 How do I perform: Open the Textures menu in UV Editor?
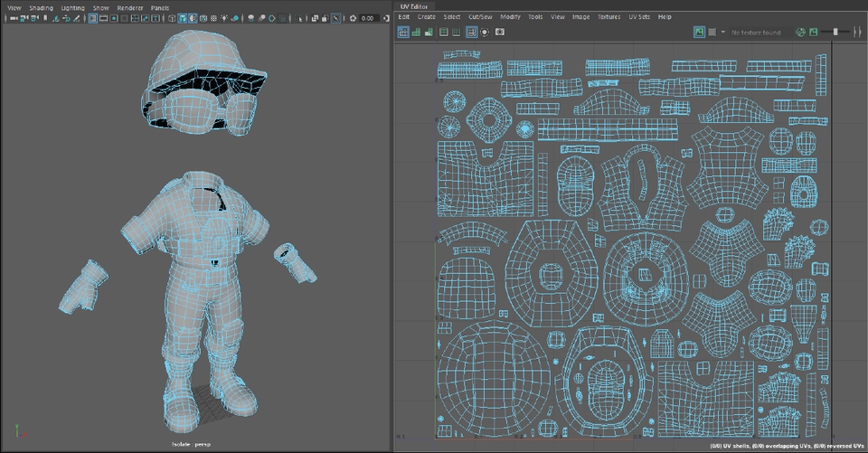pos(609,17)
